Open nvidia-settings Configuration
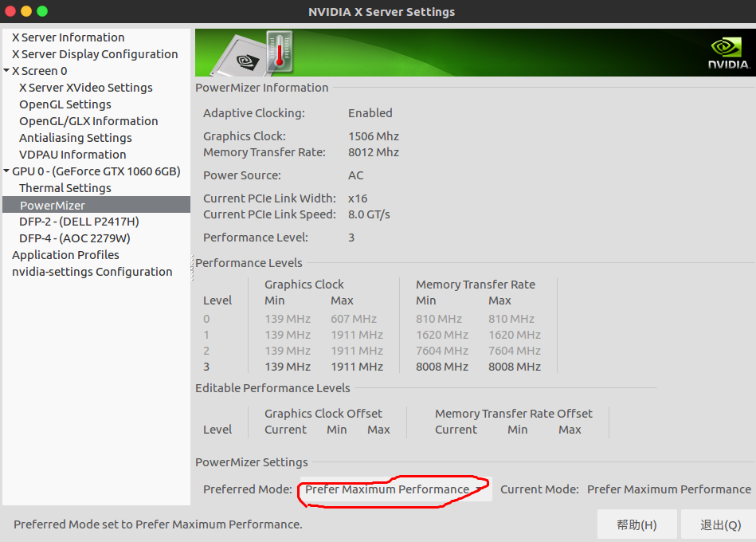The height and width of the screenshot is (542, 756). click(92, 271)
